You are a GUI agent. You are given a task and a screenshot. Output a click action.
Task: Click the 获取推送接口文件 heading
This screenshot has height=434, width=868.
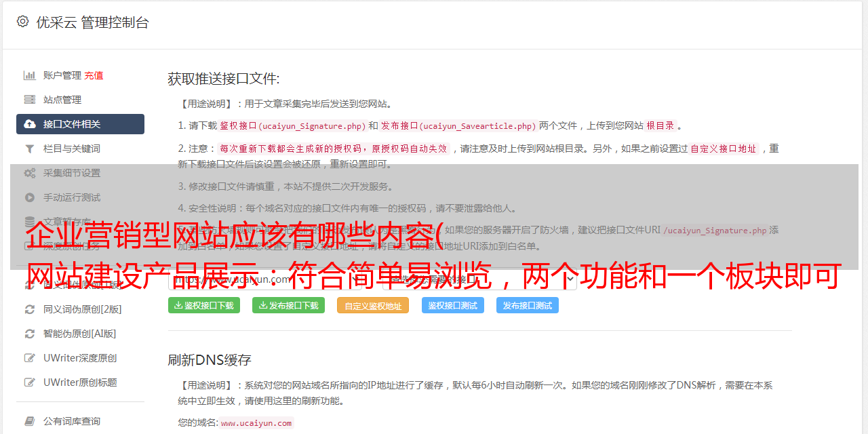[x=224, y=79]
